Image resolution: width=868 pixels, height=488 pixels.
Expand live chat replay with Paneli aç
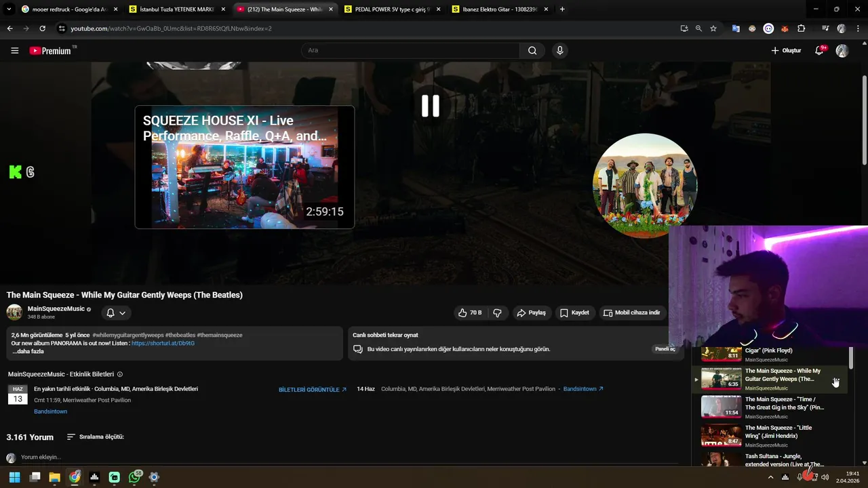point(665,349)
